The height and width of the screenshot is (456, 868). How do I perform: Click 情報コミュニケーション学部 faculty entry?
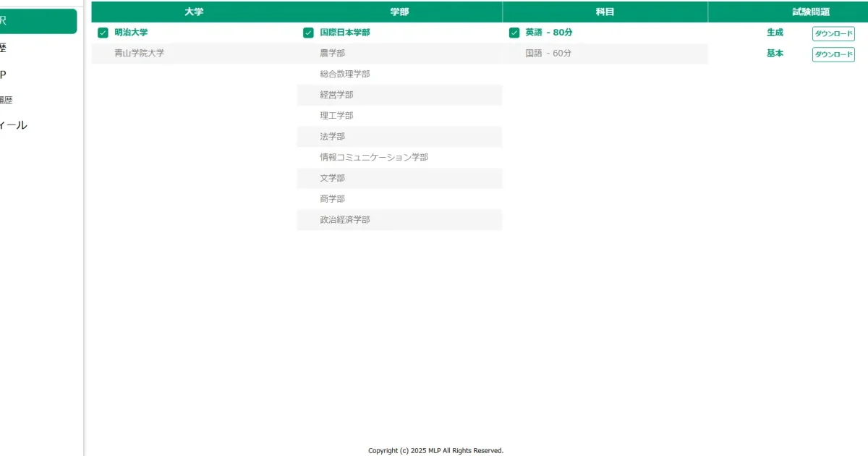(373, 157)
